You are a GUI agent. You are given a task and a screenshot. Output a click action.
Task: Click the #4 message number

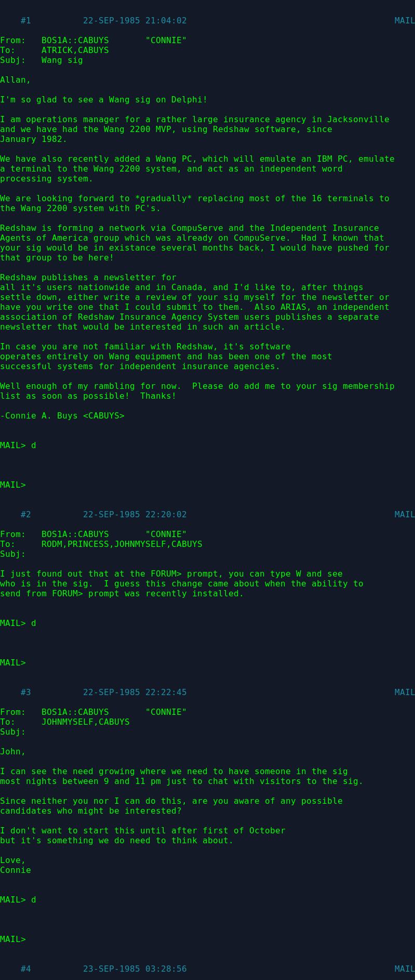pos(26,969)
